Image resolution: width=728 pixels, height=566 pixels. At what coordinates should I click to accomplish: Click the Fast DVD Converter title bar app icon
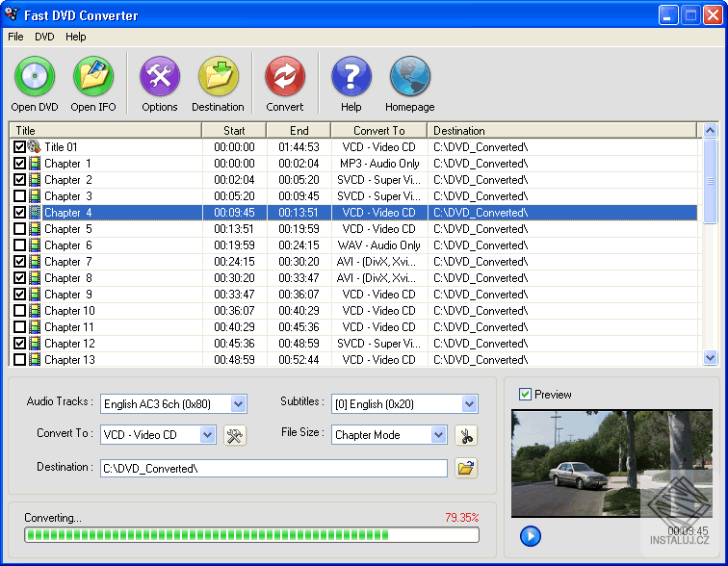[13, 14]
